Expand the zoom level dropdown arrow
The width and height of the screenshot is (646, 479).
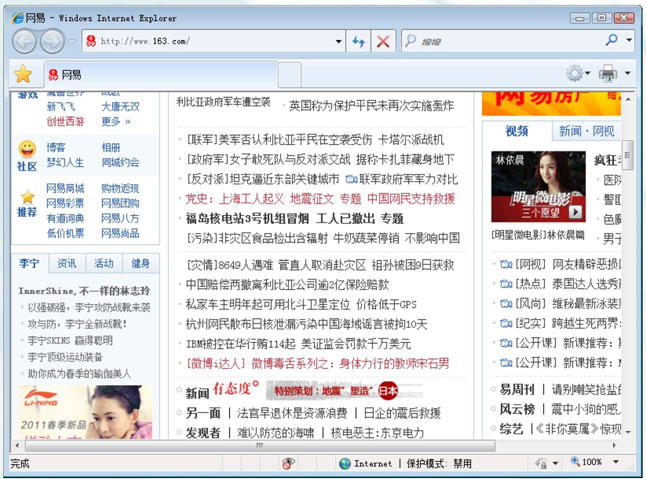coord(616,462)
